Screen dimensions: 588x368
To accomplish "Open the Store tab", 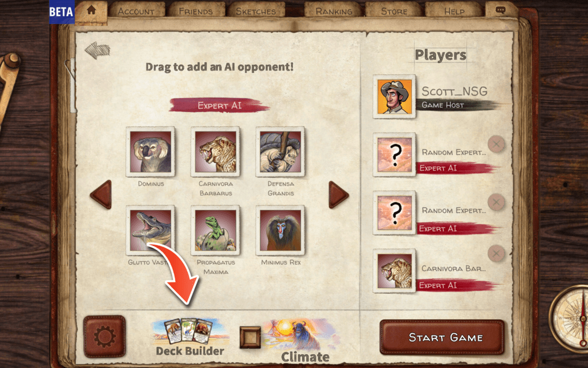I will pos(394,11).
